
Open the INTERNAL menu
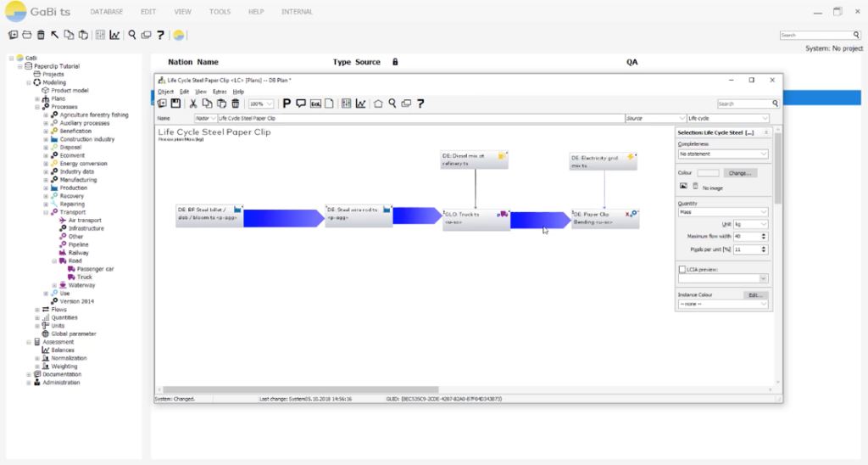[297, 12]
